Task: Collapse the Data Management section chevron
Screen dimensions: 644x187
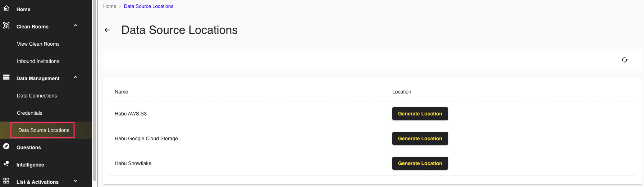Action: coord(76,77)
